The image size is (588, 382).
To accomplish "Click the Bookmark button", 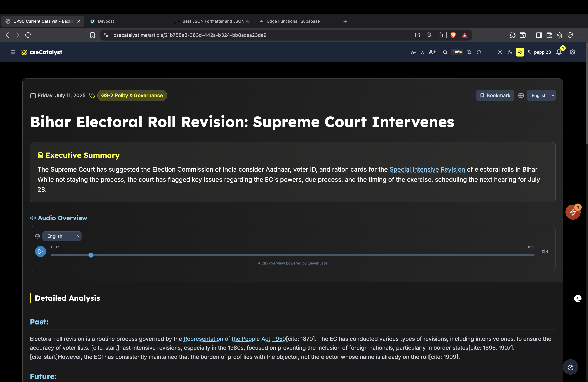I will [495, 95].
